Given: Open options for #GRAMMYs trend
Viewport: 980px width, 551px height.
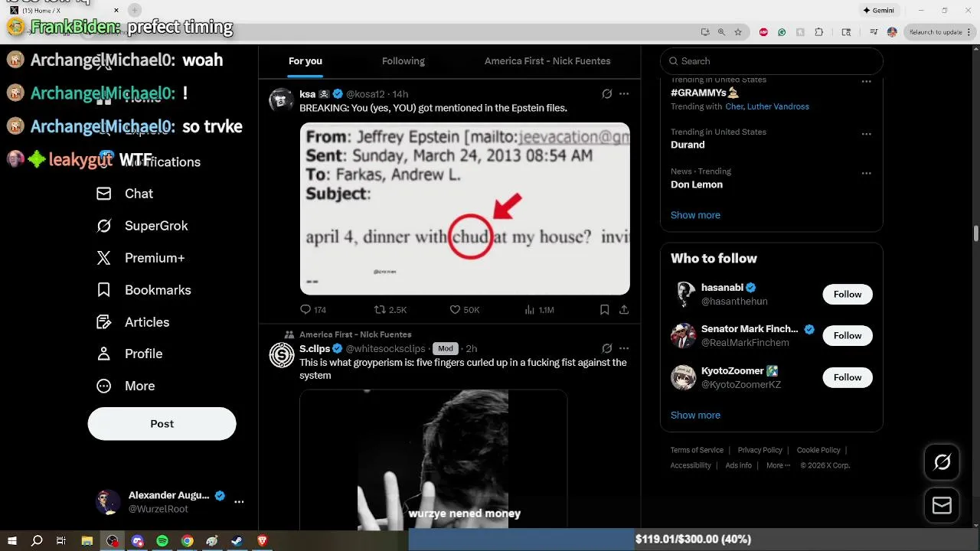Looking at the screenshot, I should (x=866, y=82).
